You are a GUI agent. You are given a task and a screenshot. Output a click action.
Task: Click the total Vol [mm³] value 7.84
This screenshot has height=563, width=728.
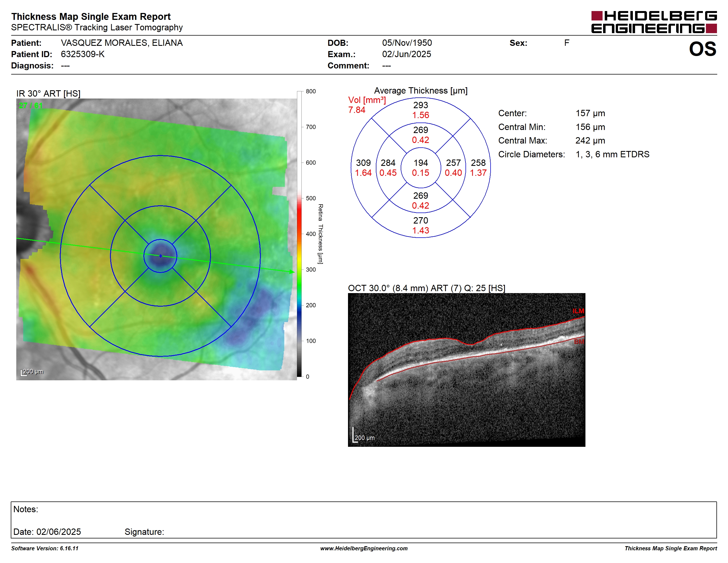pos(357,110)
